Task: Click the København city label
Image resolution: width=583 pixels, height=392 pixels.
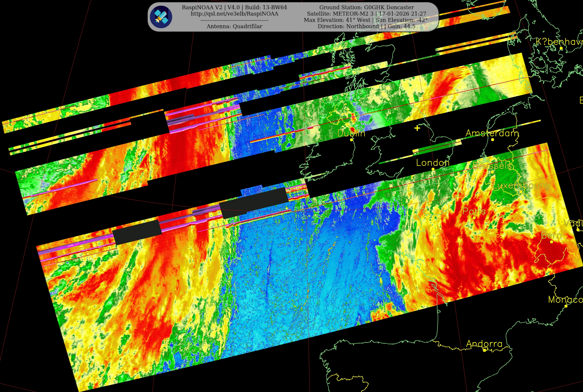Action: click(559, 42)
